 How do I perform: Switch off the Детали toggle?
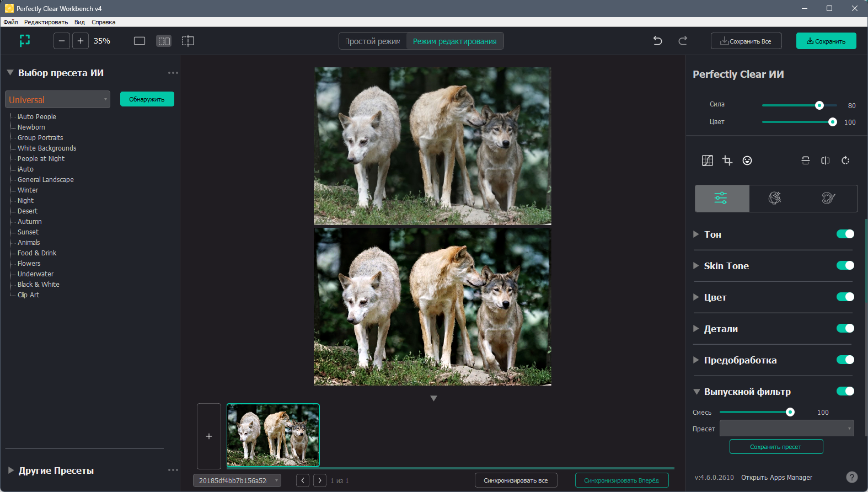click(845, 328)
